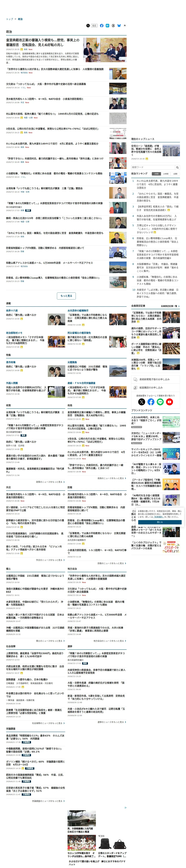Open the 高市政権 feature heading
186x868 pixels.
11,362
